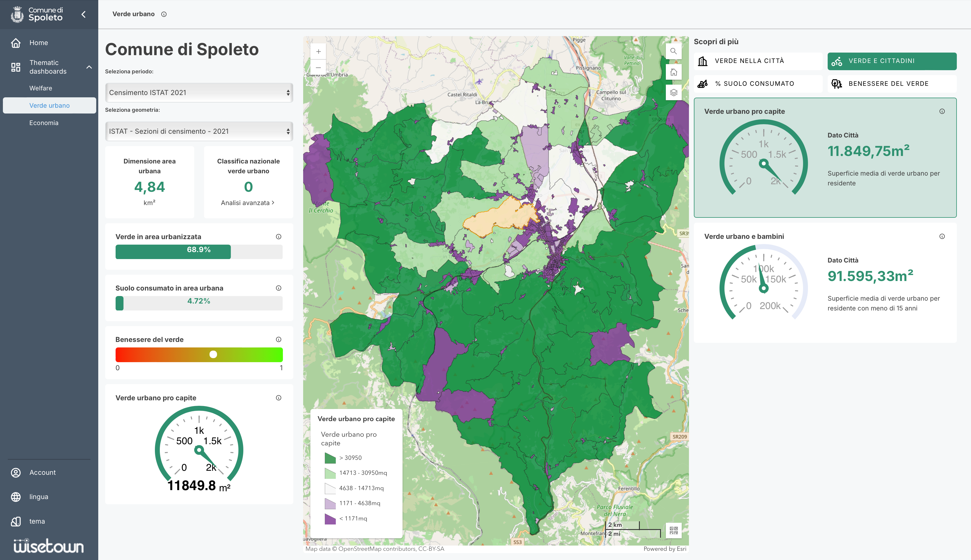The image size is (971, 560).
Task: Click the 4638 - 14713mq legend swatch
Action: [x=330, y=488]
